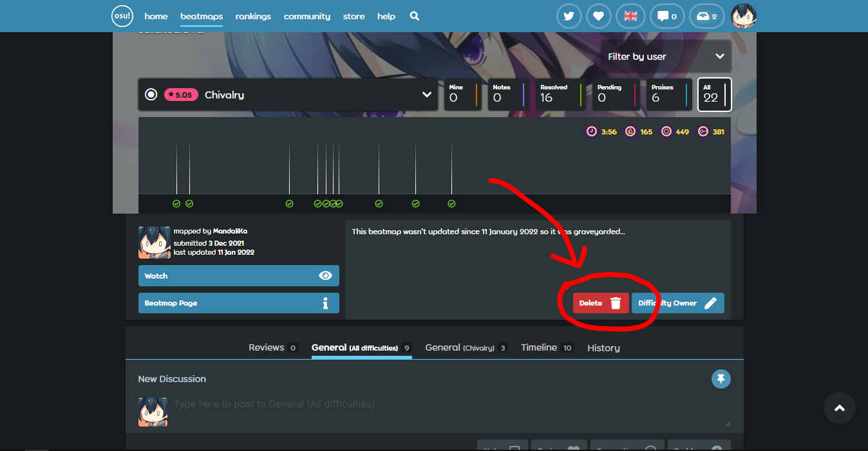868x451 pixels.
Task: Filter discussions by Pending counter
Action: point(615,95)
